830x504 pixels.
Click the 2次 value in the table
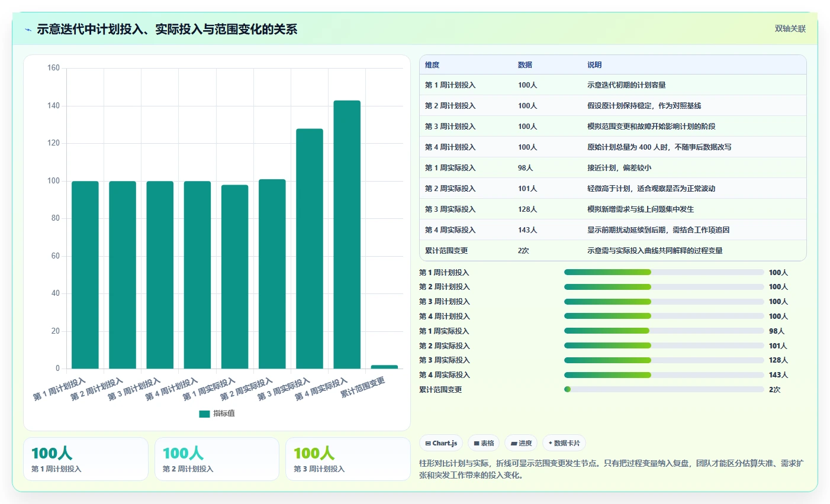523,251
